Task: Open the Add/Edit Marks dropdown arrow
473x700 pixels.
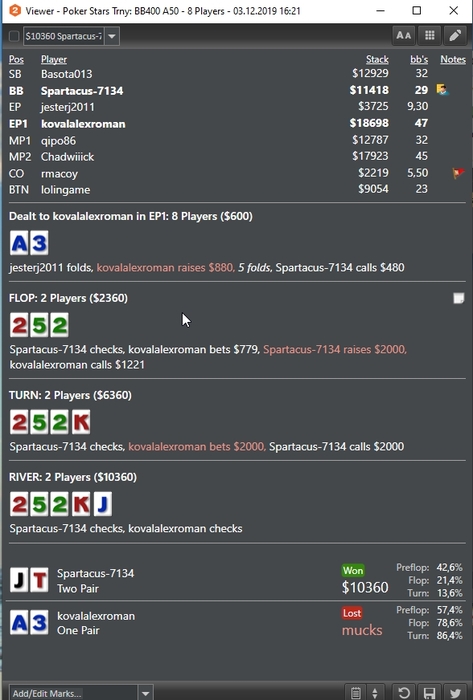Action: pos(145,693)
